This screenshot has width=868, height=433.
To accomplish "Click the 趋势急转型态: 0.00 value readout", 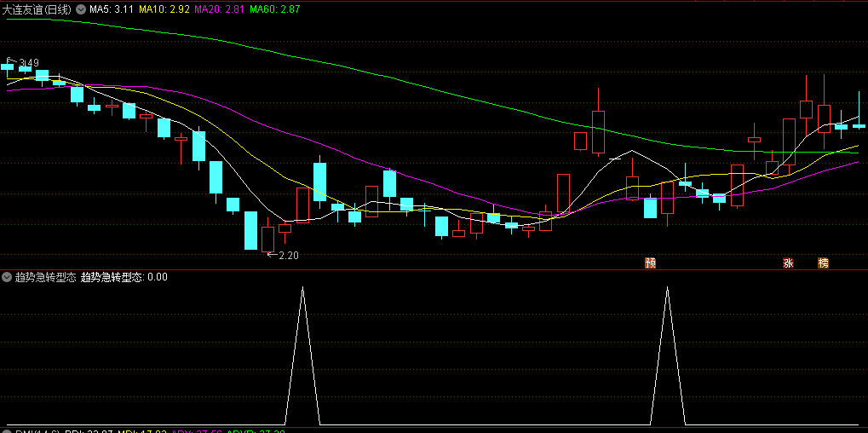I will 124,277.
